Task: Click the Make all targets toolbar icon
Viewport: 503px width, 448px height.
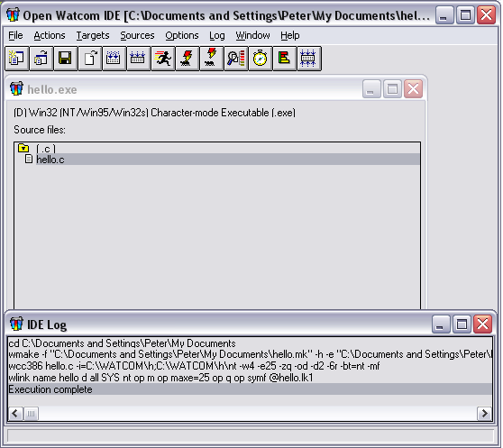Action: [x=139, y=59]
